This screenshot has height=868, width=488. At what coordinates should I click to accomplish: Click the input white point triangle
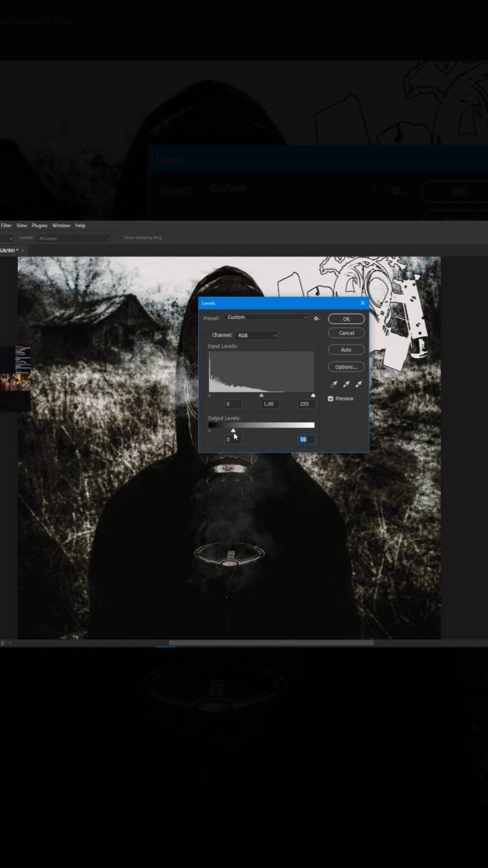[x=313, y=395]
